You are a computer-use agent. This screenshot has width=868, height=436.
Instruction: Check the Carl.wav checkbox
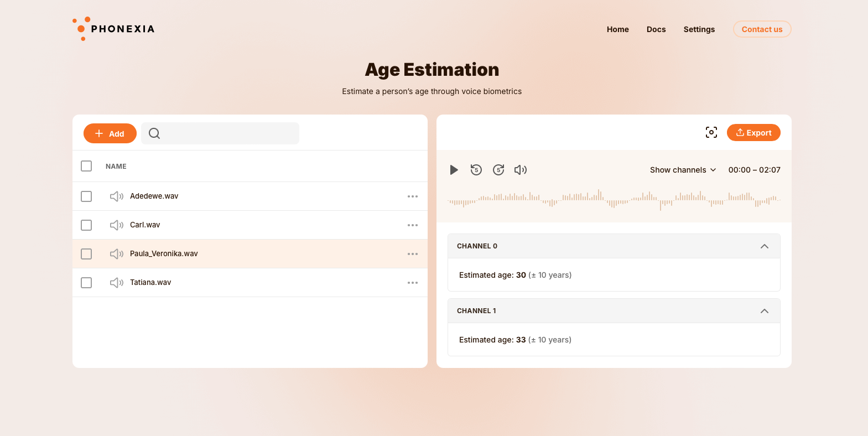click(x=86, y=225)
